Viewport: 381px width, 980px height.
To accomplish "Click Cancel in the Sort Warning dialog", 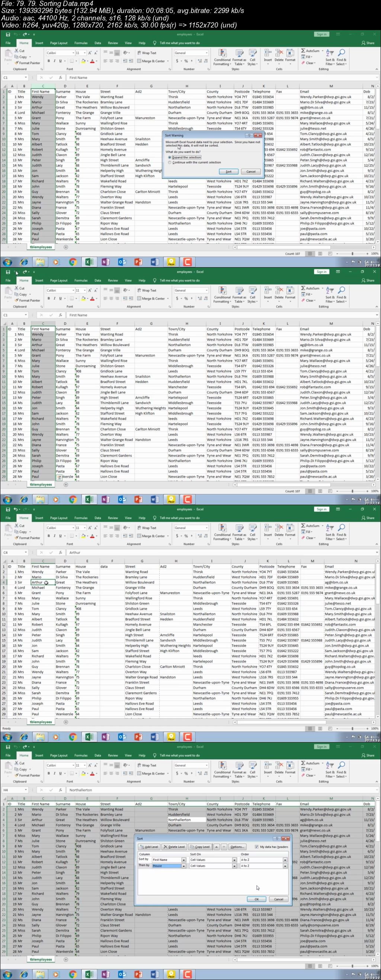I will (x=251, y=172).
